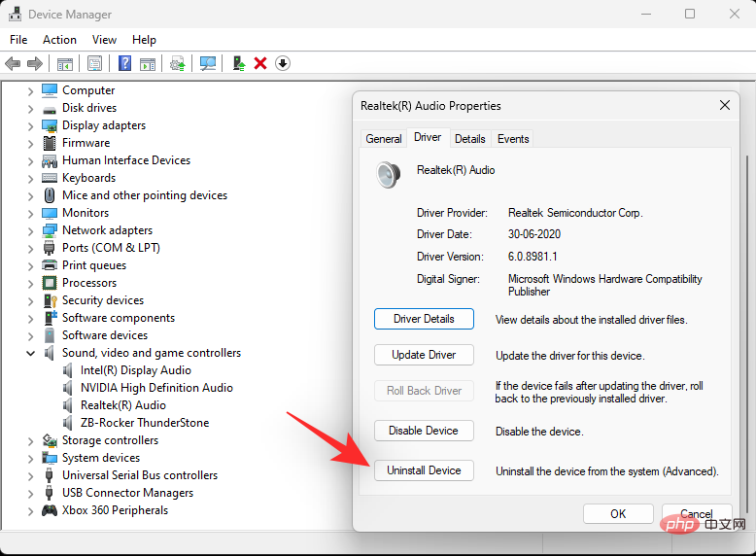The height and width of the screenshot is (556, 756).
Task: Click the Firmware chip icon
Action: [50, 143]
